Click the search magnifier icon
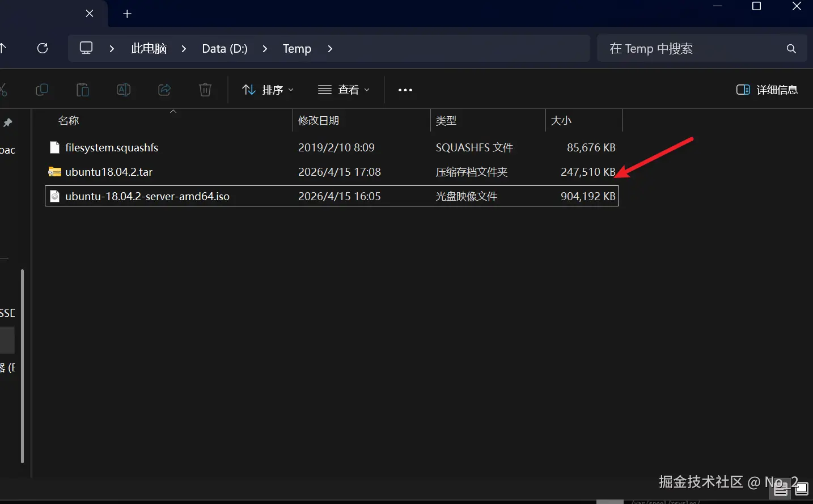The width and height of the screenshot is (813, 504). pyautogui.click(x=791, y=49)
